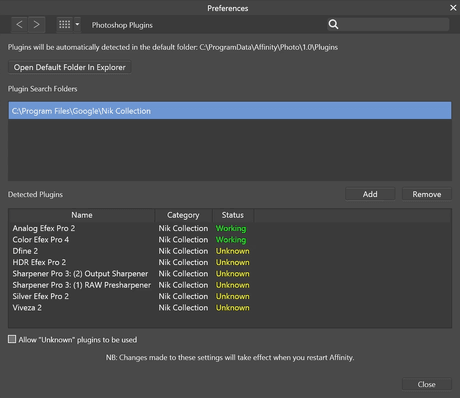Viewport: 460px width, 398px height.
Task: Select the Viveza 2 plugin row
Action: click(x=230, y=308)
